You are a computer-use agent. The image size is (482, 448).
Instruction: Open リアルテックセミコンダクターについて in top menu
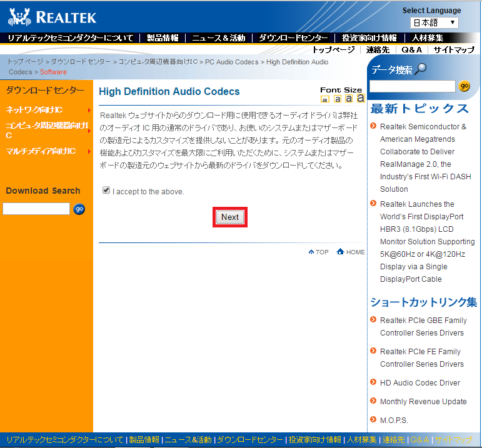click(71, 38)
